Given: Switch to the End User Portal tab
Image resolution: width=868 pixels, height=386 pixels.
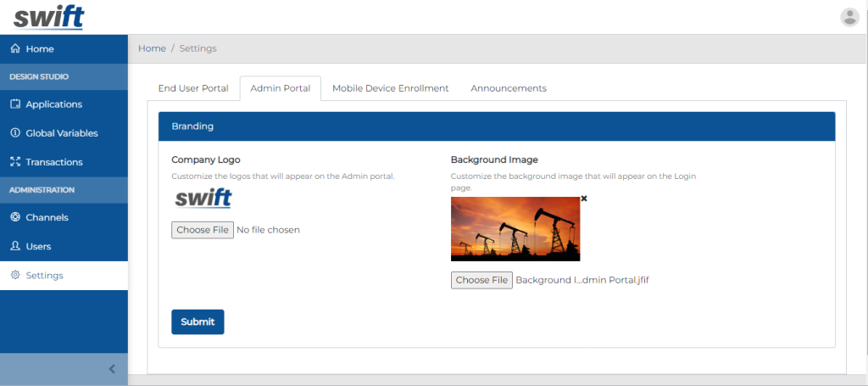Looking at the screenshot, I should (193, 88).
